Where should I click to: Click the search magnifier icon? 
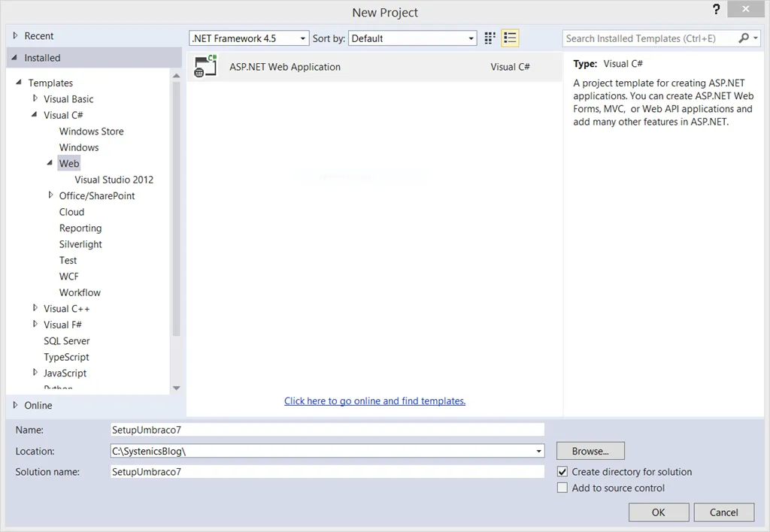[744, 38]
